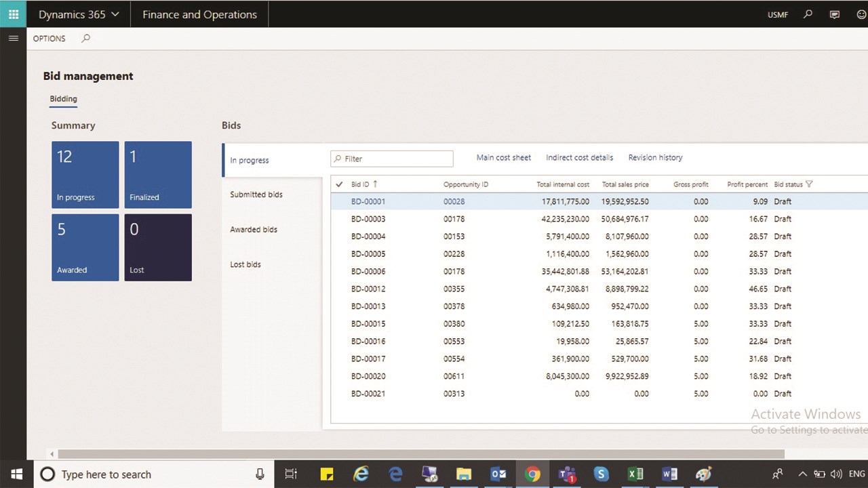The height and width of the screenshot is (488, 868).
Task: Open Word from taskbar
Action: click(x=669, y=474)
